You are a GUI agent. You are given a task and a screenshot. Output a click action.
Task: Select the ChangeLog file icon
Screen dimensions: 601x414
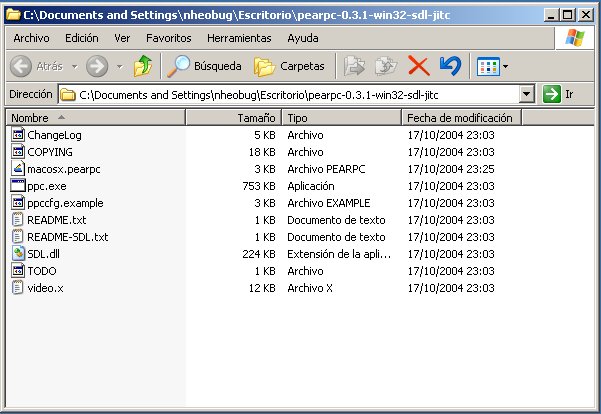(18, 135)
